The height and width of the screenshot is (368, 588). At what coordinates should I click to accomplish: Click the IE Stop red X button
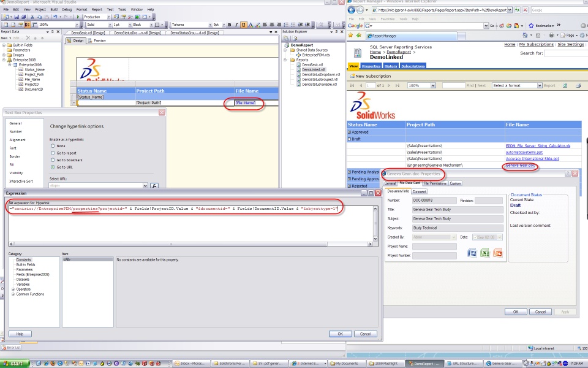(525, 10)
